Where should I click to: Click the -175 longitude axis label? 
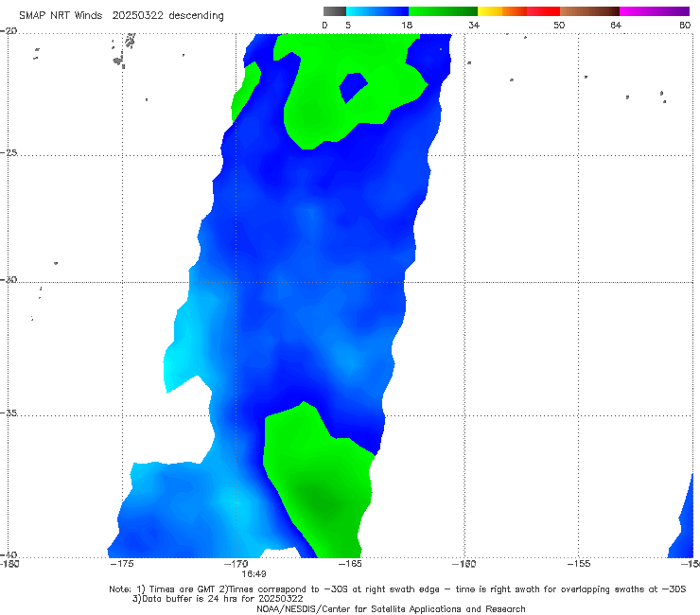(122, 564)
